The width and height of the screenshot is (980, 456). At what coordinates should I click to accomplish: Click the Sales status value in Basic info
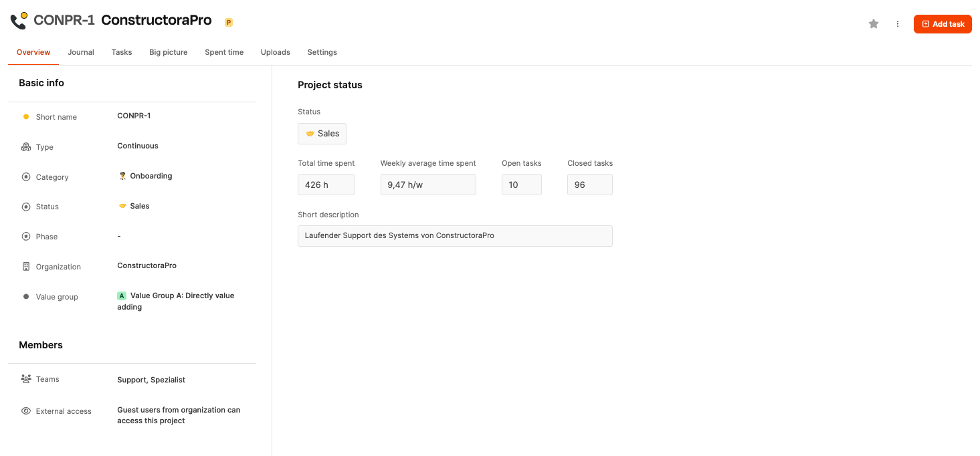click(x=139, y=206)
